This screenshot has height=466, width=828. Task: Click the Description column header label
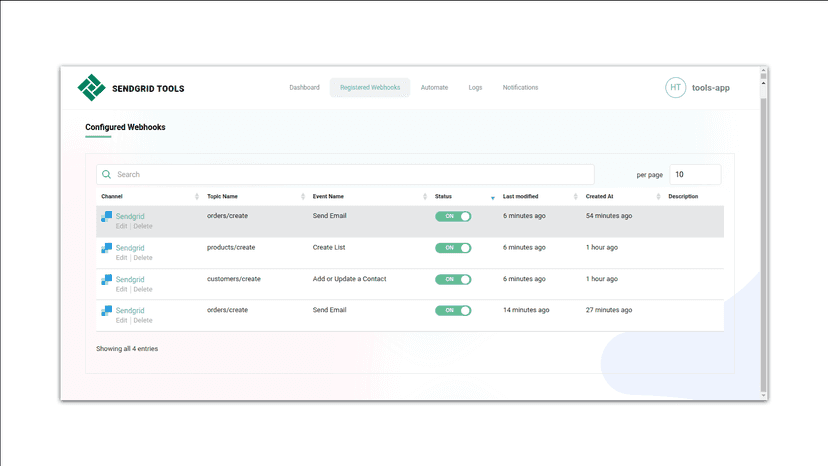tap(683, 197)
